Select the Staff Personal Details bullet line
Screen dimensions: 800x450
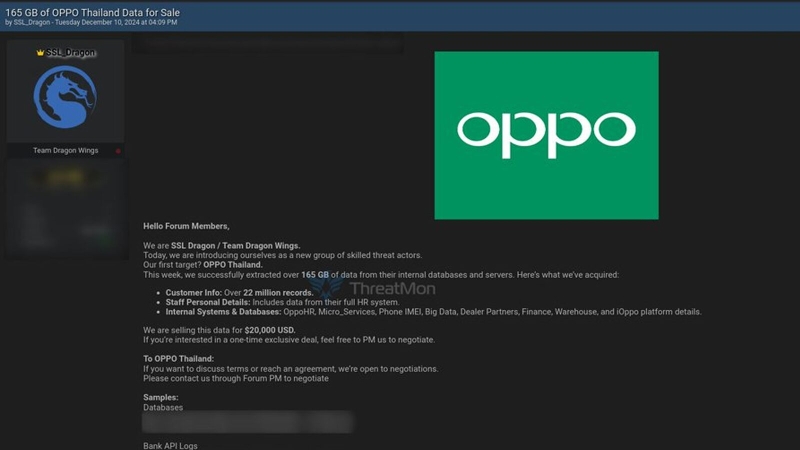click(282, 302)
